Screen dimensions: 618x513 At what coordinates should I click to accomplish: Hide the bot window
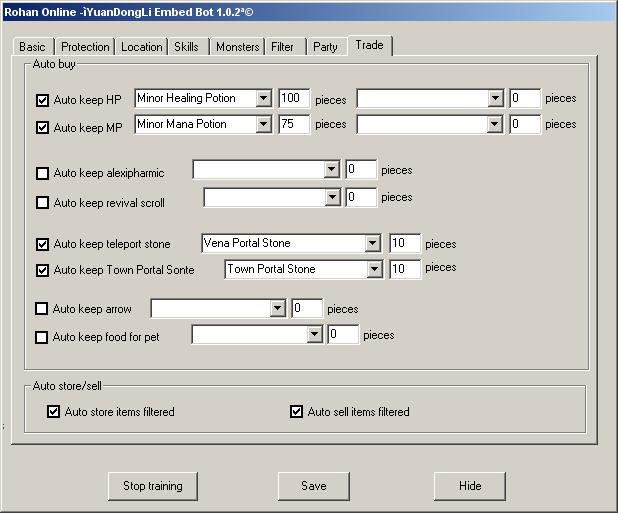point(470,486)
